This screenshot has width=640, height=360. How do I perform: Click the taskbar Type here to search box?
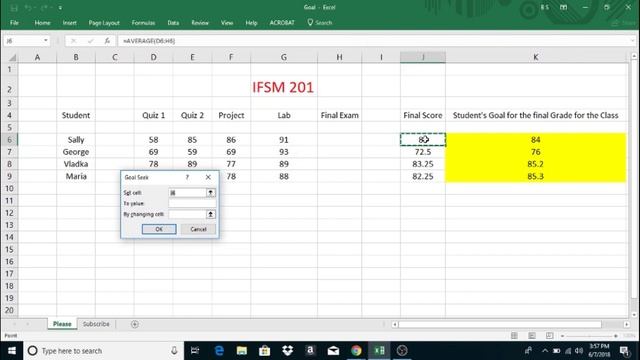102,351
